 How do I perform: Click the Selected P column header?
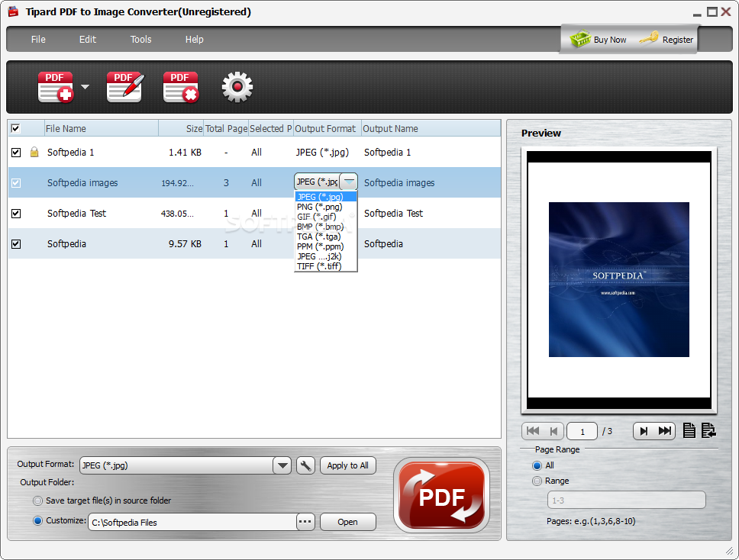pyautogui.click(x=271, y=129)
